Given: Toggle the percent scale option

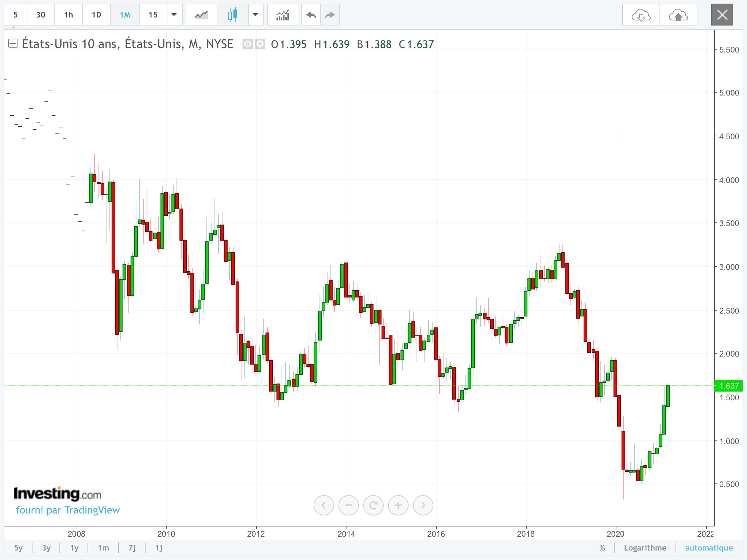Looking at the screenshot, I should pos(602,548).
